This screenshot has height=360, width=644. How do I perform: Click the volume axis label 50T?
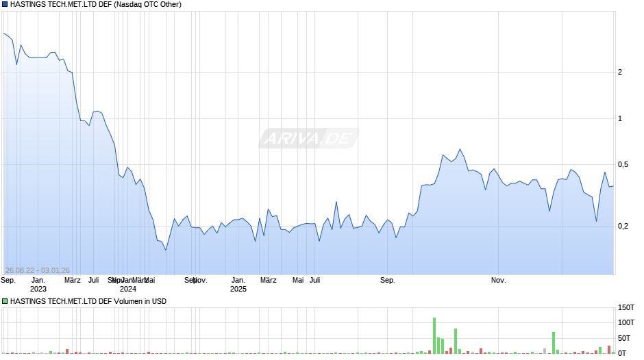(624, 338)
